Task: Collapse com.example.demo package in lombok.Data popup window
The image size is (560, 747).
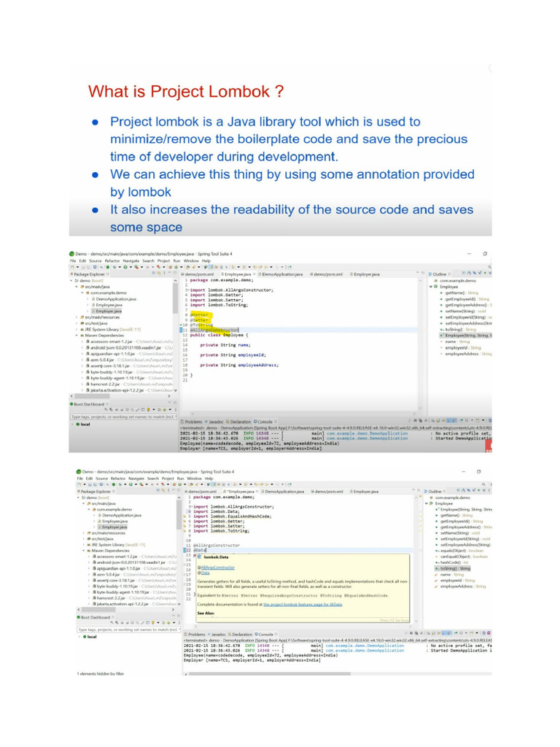Action: (x=89, y=509)
